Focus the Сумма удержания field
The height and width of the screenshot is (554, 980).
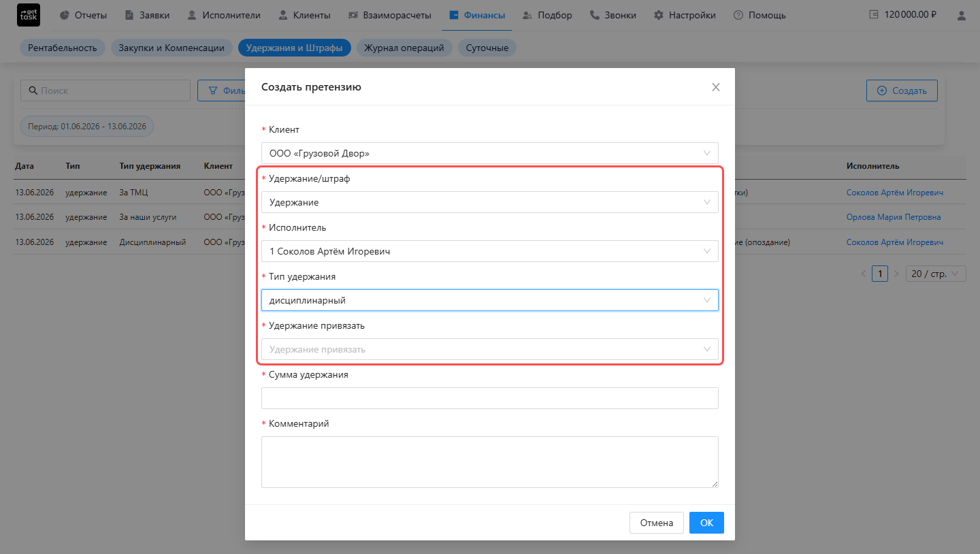tap(490, 398)
